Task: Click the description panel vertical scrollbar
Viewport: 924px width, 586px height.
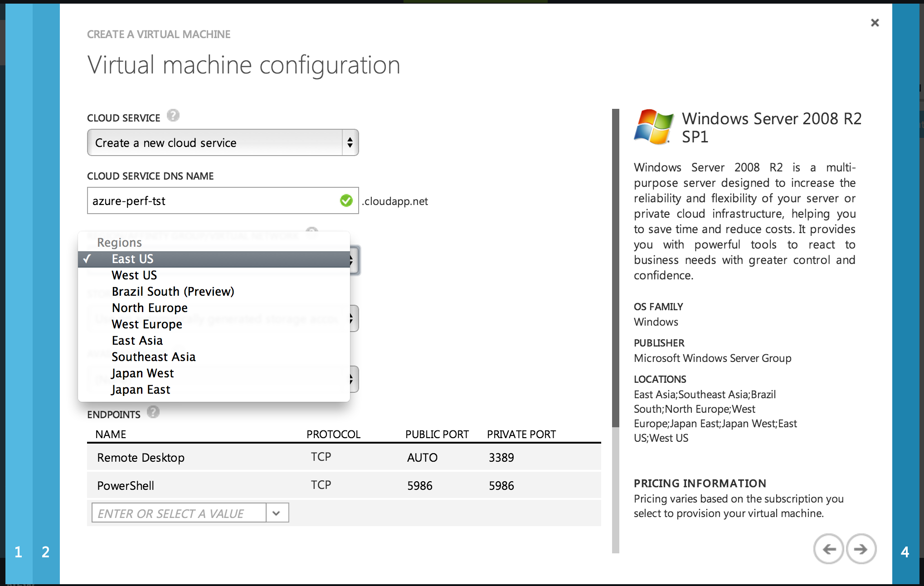Action: coord(615,268)
